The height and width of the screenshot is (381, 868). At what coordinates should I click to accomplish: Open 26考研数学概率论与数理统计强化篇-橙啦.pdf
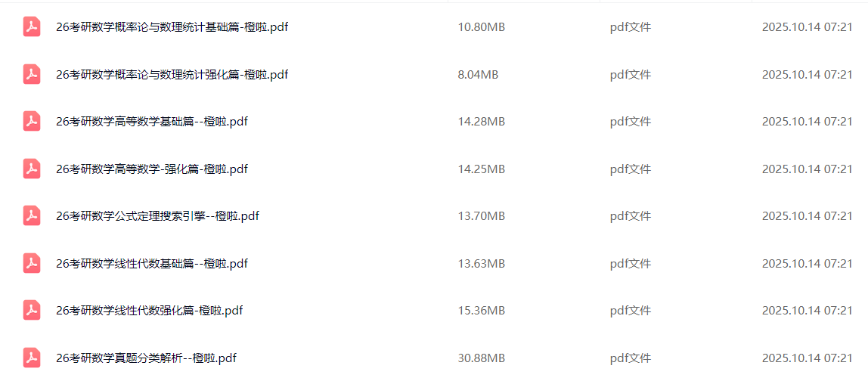point(172,74)
